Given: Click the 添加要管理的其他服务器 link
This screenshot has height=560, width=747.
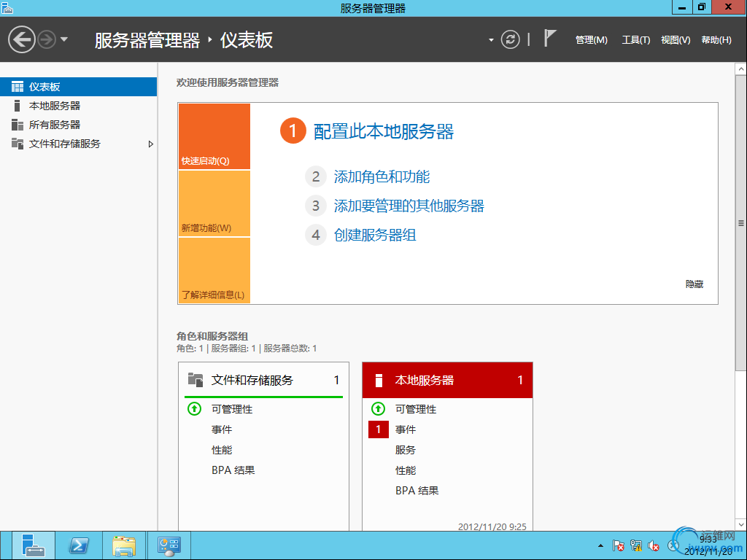Looking at the screenshot, I should tap(409, 206).
